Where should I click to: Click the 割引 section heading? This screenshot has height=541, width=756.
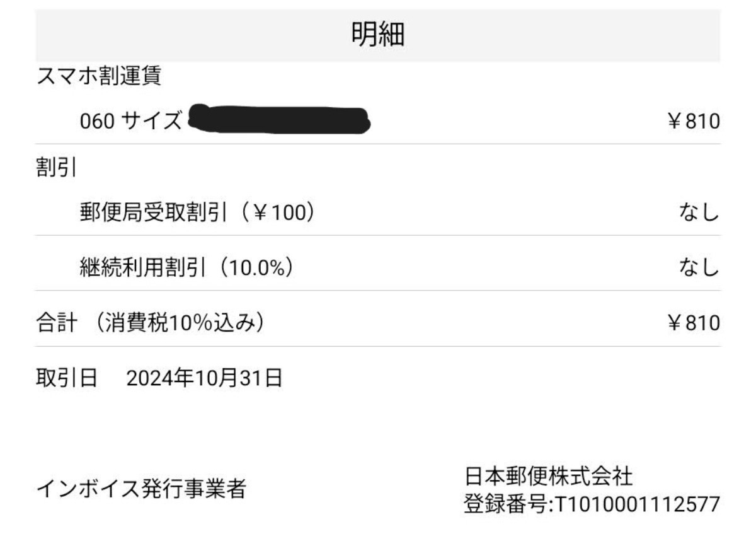57,169
